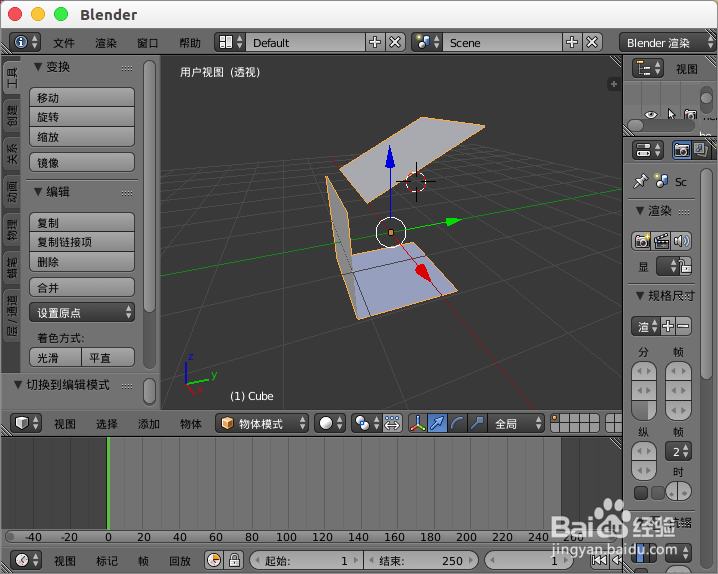Click the 光滑 shading button
The height and width of the screenshot is (574, 718).
pos(55,357)
